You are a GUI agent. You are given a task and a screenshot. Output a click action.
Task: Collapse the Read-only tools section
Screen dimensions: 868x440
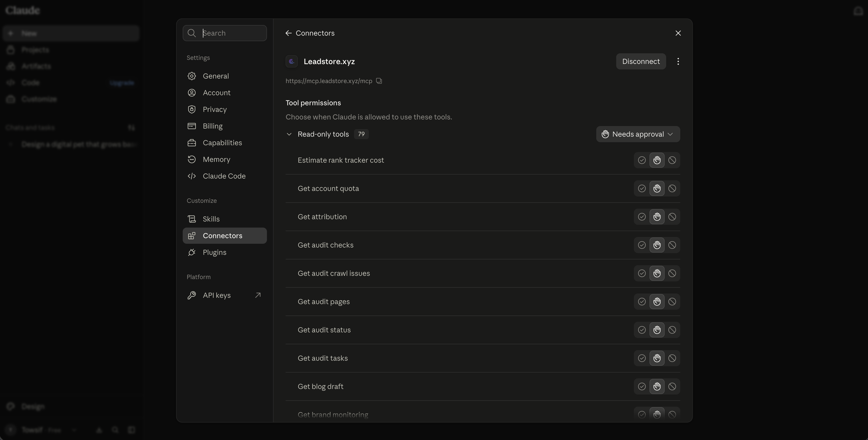(x=289, y=134)
